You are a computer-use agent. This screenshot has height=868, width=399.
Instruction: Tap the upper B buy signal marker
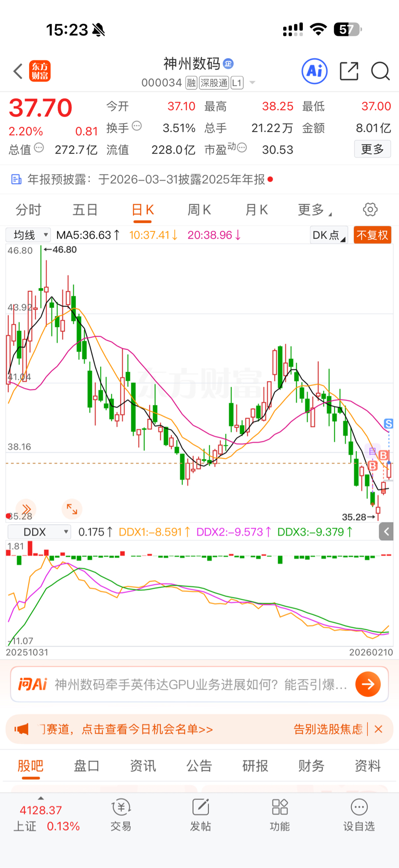[x=383, y=456]
